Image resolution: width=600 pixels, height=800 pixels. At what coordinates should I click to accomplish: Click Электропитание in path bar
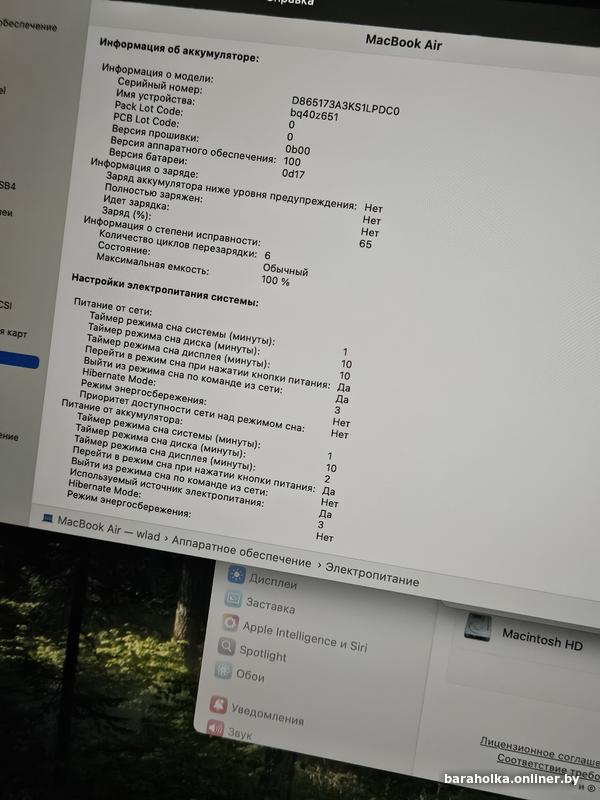pyautogui.click(x=372, y=573)
